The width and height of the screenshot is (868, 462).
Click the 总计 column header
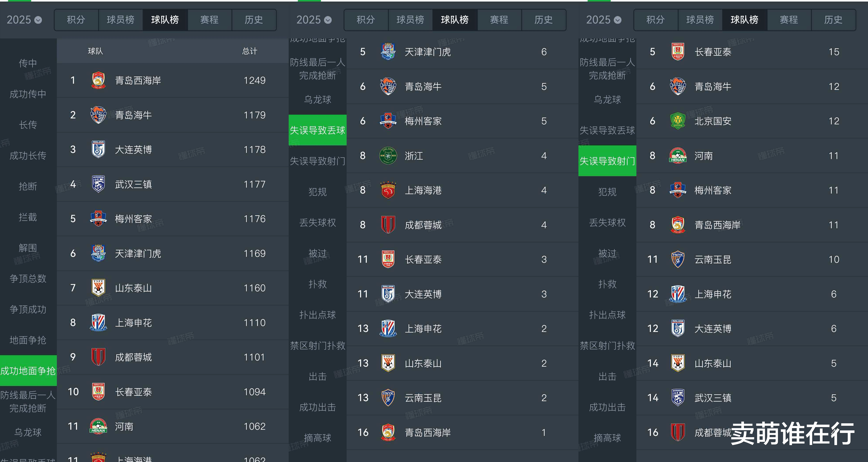(x=250, y=51)
